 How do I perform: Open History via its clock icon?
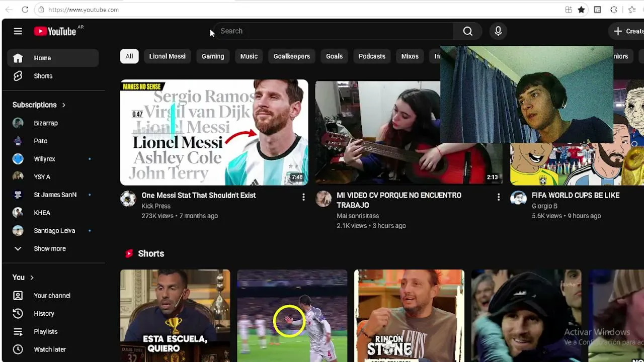(18, 313)
